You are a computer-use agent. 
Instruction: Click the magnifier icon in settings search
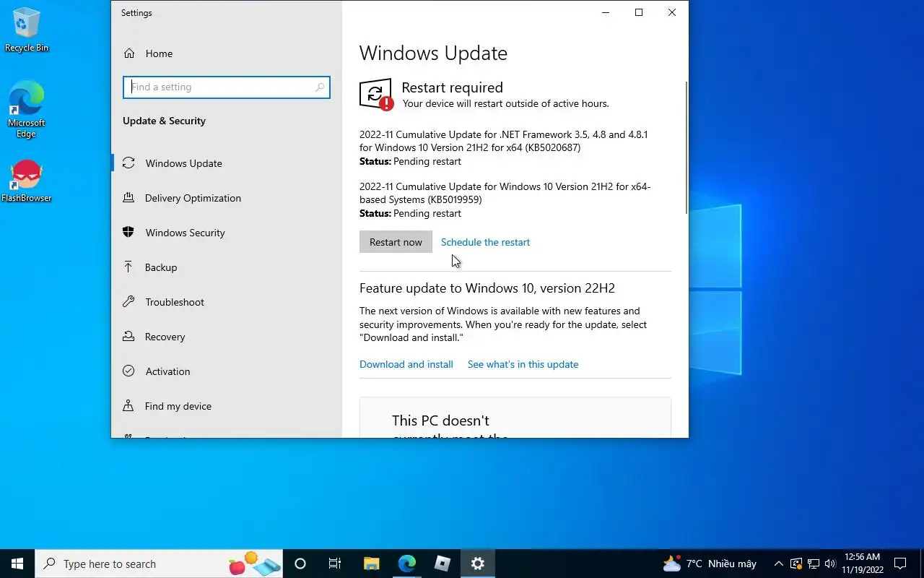point(320,87)
